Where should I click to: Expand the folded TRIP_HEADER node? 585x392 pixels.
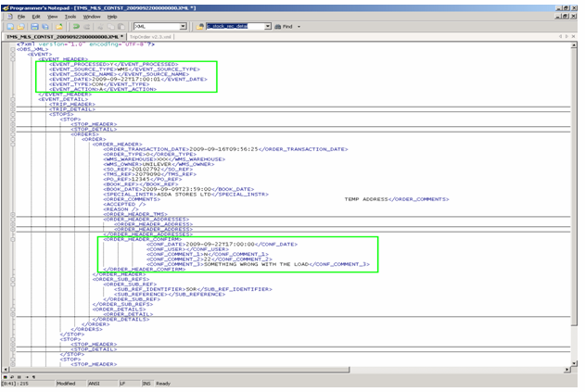coord(13,105)
